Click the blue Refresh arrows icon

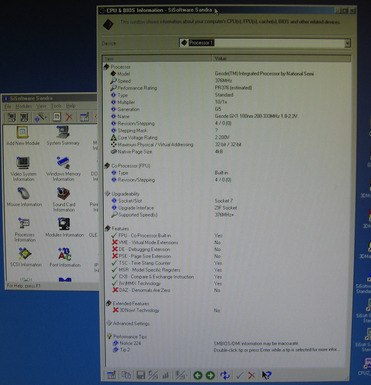click(225, 375)
